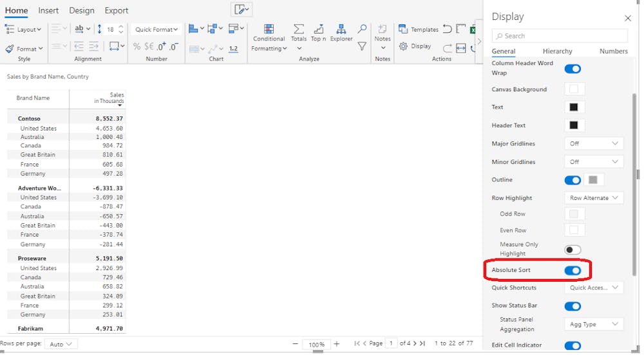This screenshot has height=355, width=644.
Task: Click the magnifier search icon in Analyze
Action: [362, 29]
